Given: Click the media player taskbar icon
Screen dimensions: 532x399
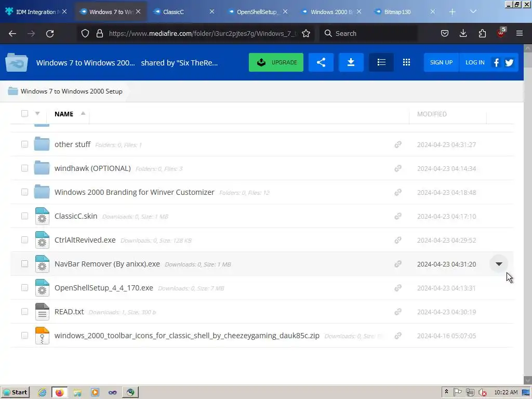Looking at the screenshot, I should (95, 393).
